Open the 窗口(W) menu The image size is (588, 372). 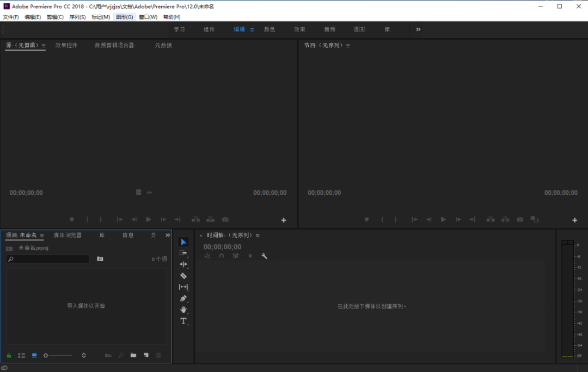point(148,17)
